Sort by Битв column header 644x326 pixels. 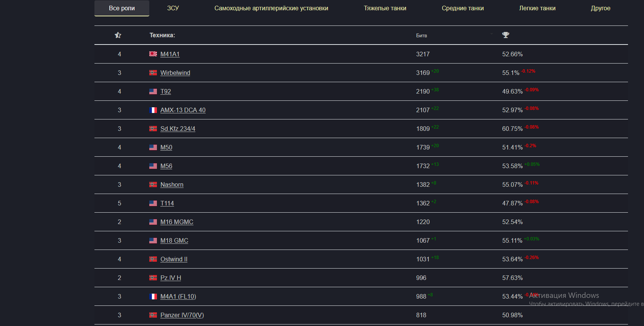click(x=421, y=35)
